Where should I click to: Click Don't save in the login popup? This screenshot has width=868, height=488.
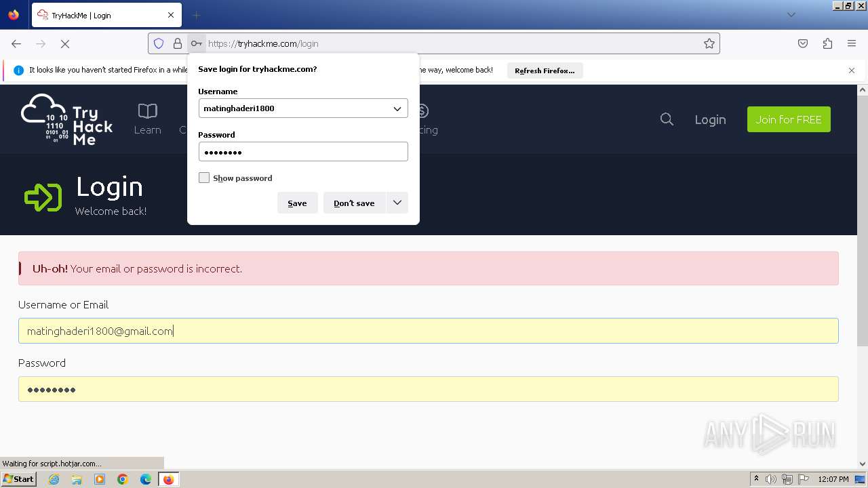pyautogui.click(x=354, y=203)
